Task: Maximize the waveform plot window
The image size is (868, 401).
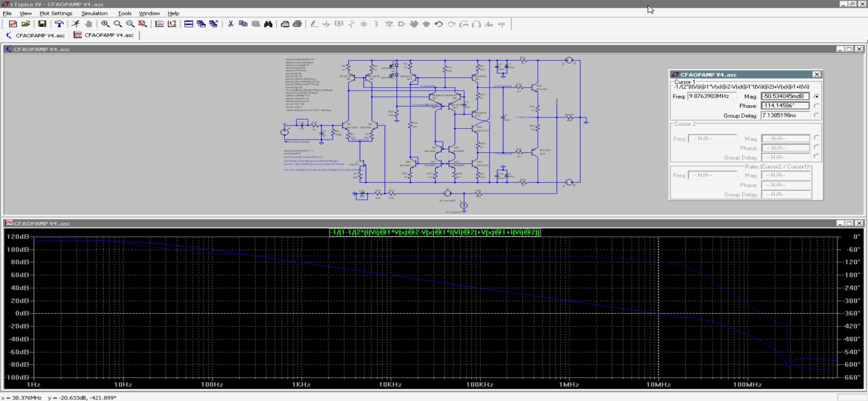Action: coord(849,223)
